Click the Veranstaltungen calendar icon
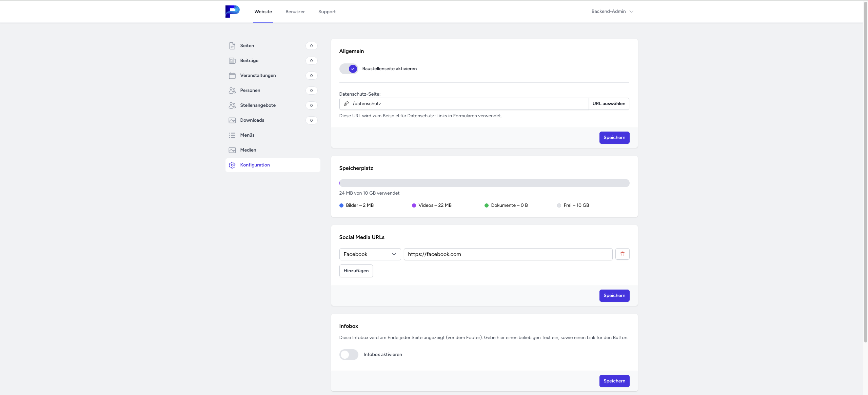868x395 pixels. pyautogui.click(x=232, y=76)
